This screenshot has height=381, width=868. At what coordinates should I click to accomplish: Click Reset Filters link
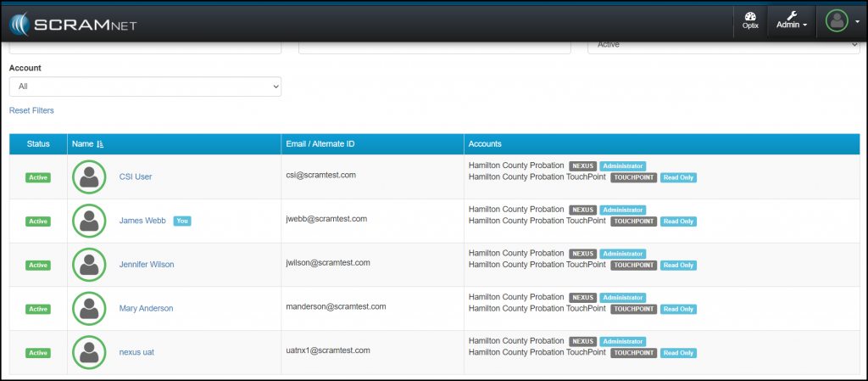point(31,110)
